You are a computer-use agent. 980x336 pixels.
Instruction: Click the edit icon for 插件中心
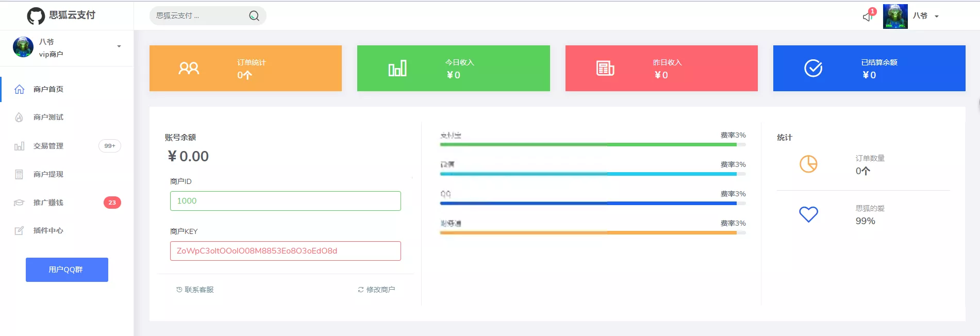(19, 230)
